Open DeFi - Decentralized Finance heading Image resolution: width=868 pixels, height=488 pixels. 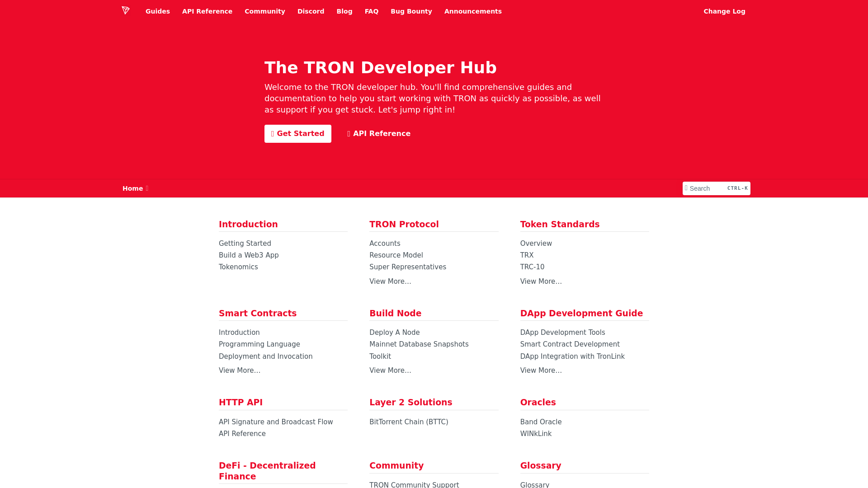(267, 471)
